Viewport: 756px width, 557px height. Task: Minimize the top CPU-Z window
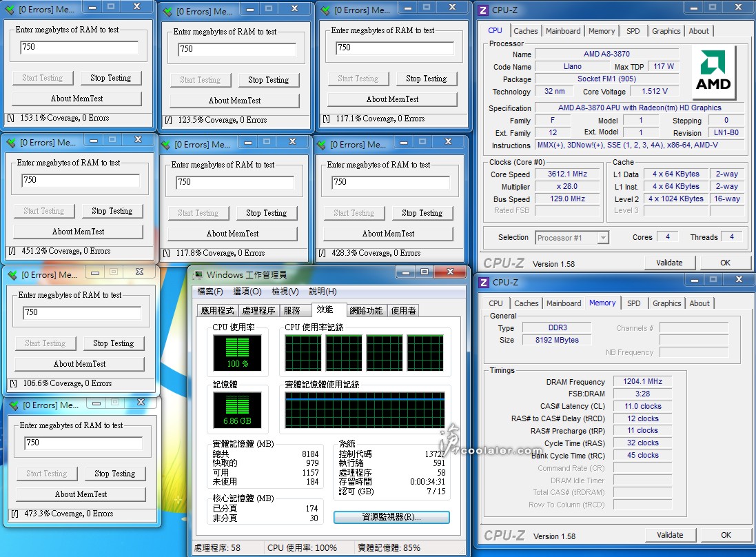[694, 7]
